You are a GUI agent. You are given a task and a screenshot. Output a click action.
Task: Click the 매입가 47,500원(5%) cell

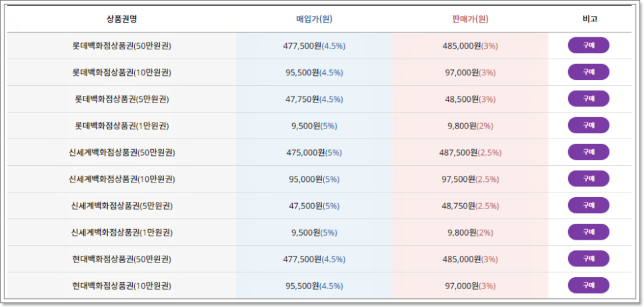click(x=314, y=206)
